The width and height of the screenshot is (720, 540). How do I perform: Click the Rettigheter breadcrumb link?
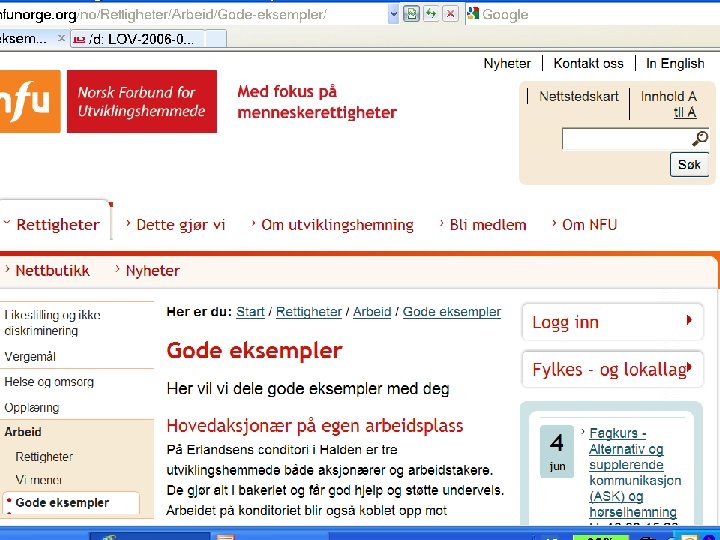pos(309,312)
